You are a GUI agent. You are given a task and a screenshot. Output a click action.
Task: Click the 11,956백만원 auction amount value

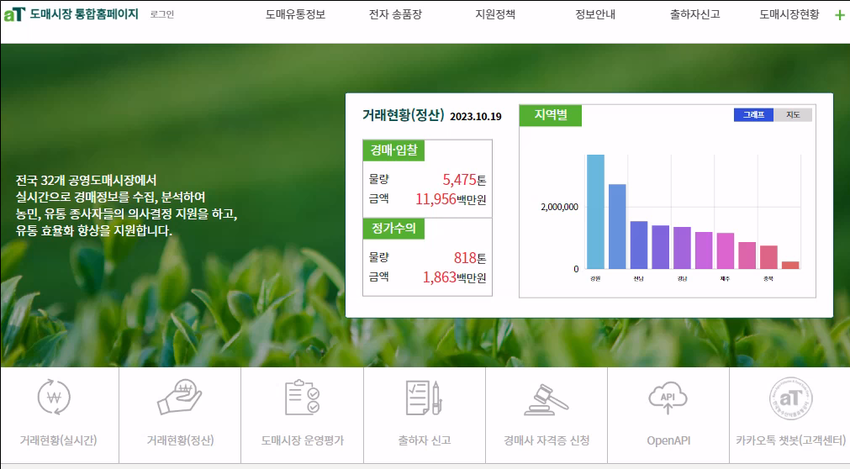pos(451,199)
